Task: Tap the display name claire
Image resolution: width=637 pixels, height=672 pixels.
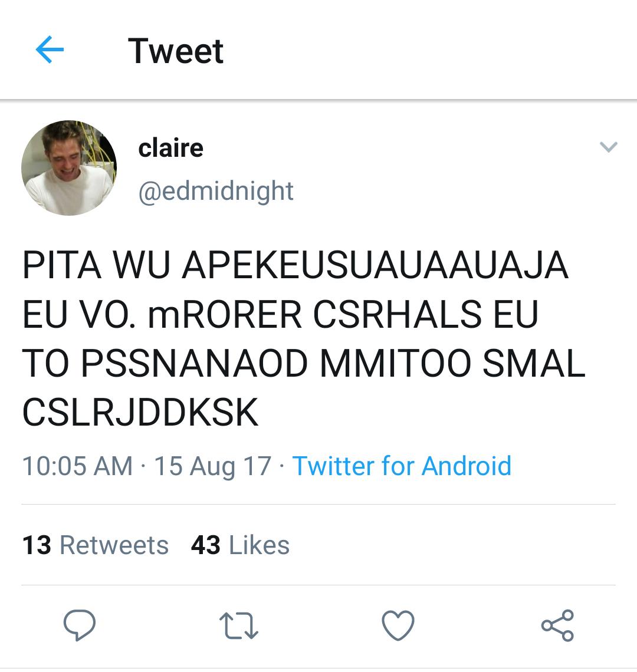Action: click(x=170, y=149)
